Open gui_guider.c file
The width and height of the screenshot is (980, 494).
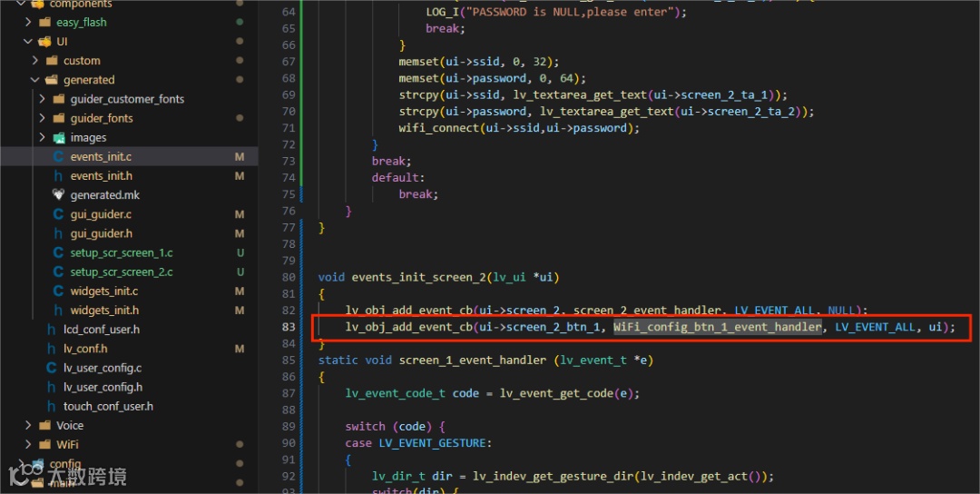101,214
